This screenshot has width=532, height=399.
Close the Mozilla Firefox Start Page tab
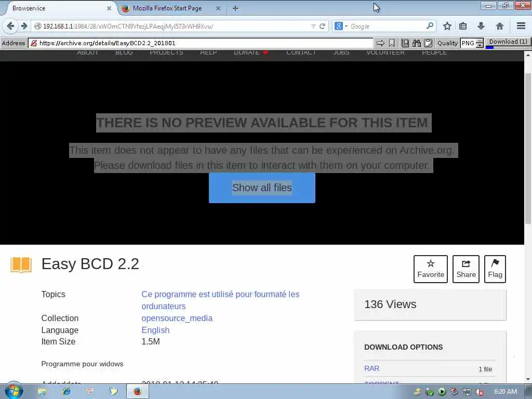pos(218,8)
